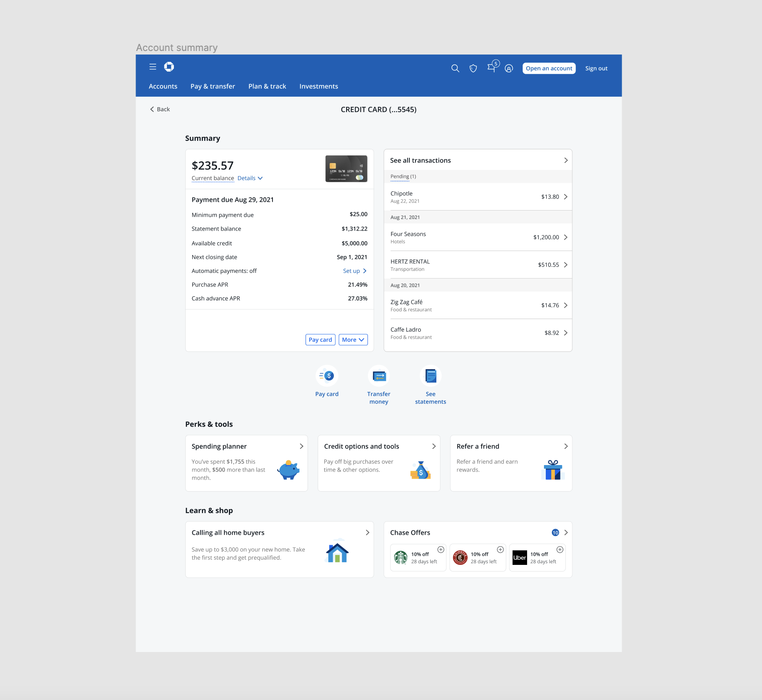Click the Available credit $5,000.00 value
The height and width of the screenshot is (700, 762).
point(354,243)
